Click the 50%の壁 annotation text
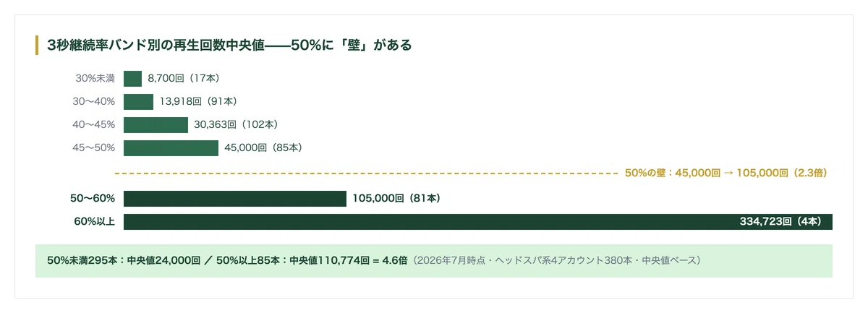The width and height of the screenshot is (868, 313). click(726, 173)
